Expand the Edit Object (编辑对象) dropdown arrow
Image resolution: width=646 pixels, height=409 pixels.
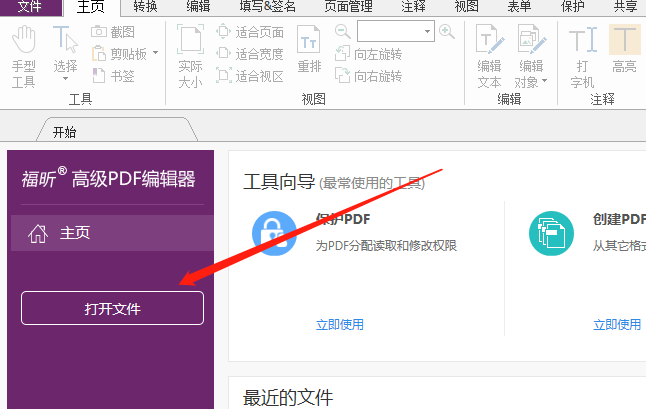[x=545, y=81]
